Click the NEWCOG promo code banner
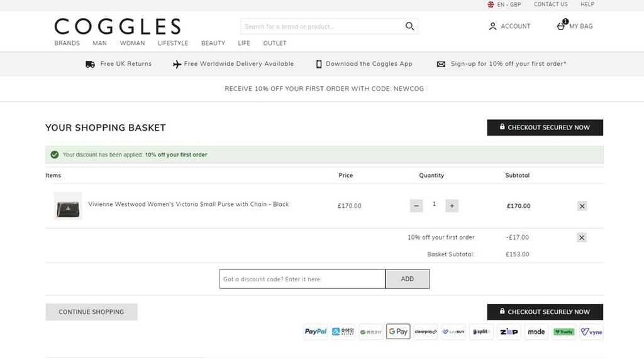 324,89
